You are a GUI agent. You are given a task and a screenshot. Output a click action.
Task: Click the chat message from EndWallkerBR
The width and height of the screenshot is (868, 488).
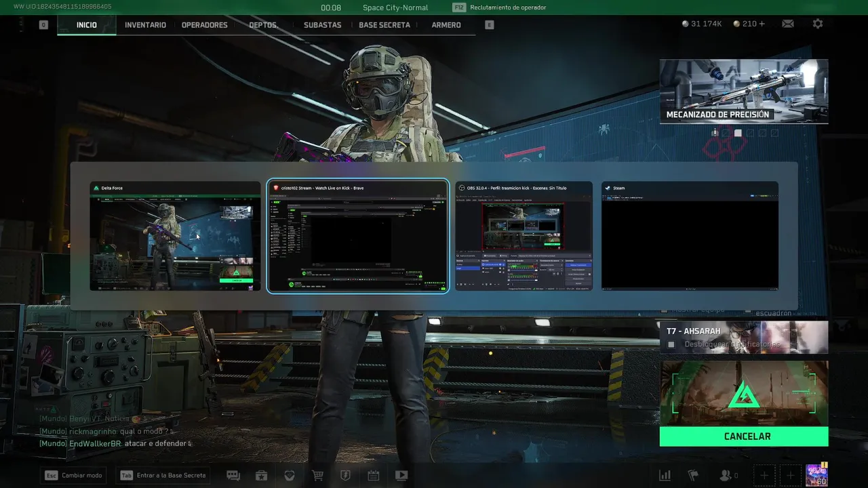click(x=115, y=443)
